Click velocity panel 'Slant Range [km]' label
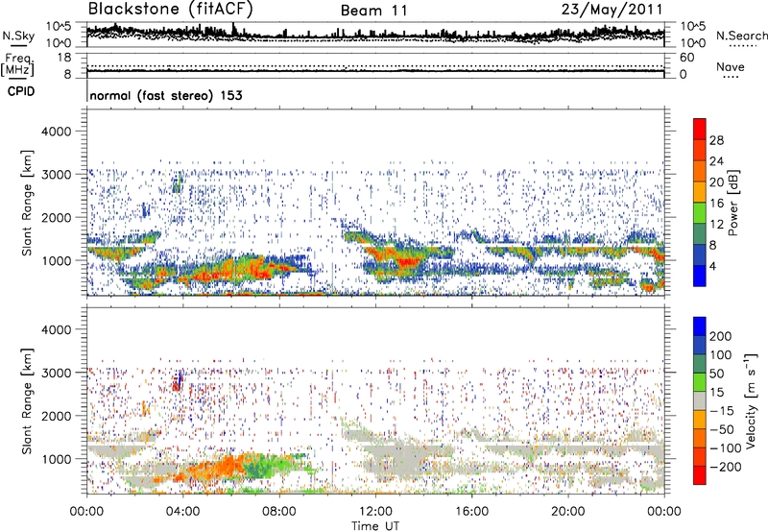768x532 pixels. [x=27, y=400]
